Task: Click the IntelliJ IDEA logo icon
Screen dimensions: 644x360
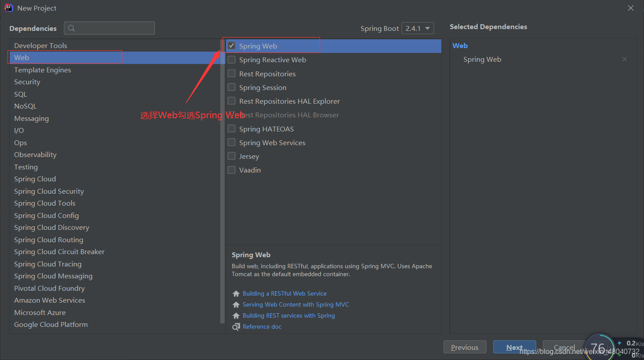Action: pyautogui.click(x=8, y=8)
